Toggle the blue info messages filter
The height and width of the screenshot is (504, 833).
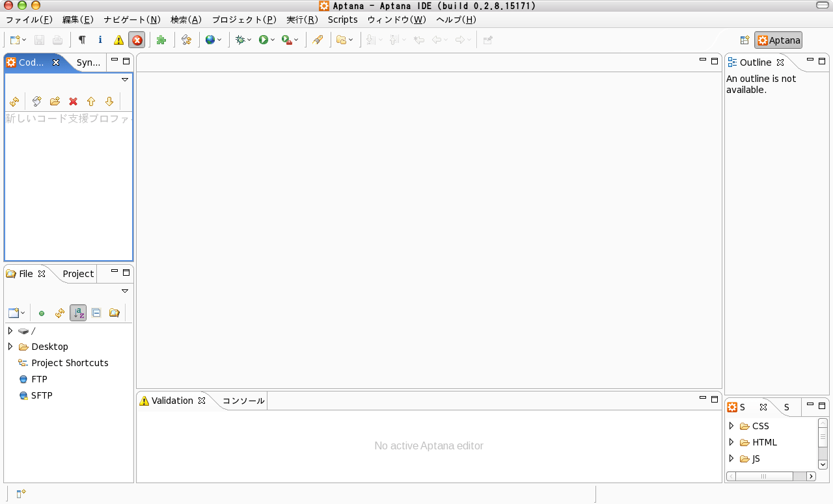point(100,40)
